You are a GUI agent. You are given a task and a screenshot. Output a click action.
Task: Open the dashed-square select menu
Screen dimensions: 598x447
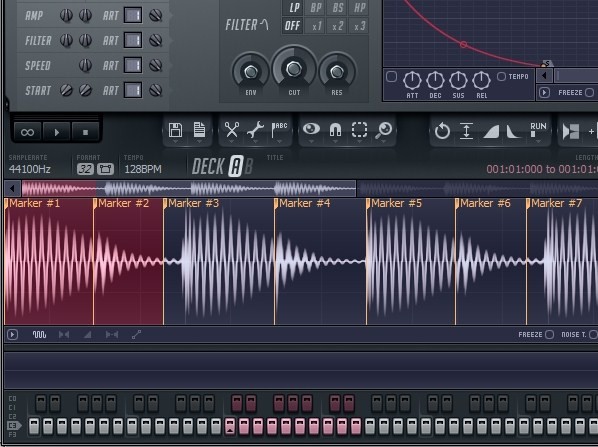[x=359, y=130]
